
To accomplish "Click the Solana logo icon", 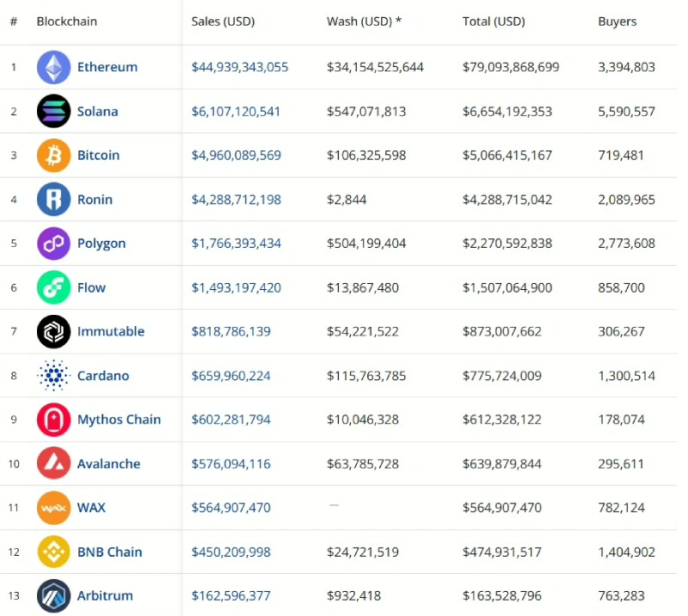I will click(x=53, y=111).
